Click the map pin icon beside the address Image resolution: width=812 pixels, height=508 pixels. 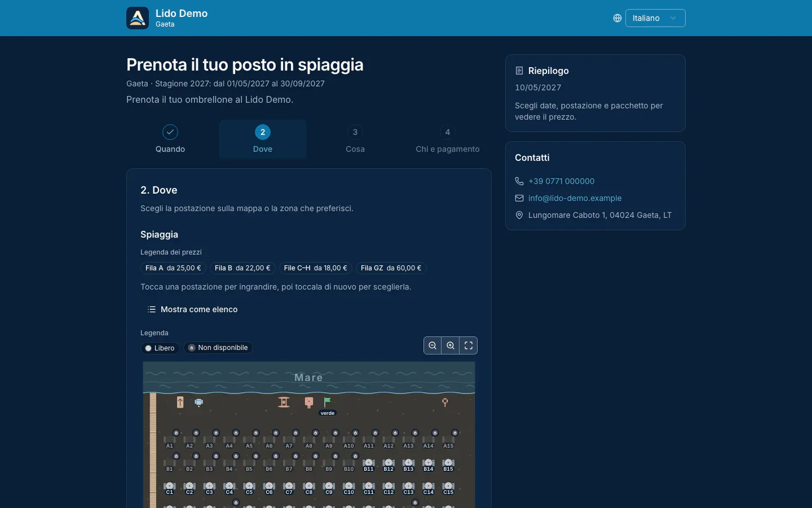pyautogui.click(x=519, y=215)
